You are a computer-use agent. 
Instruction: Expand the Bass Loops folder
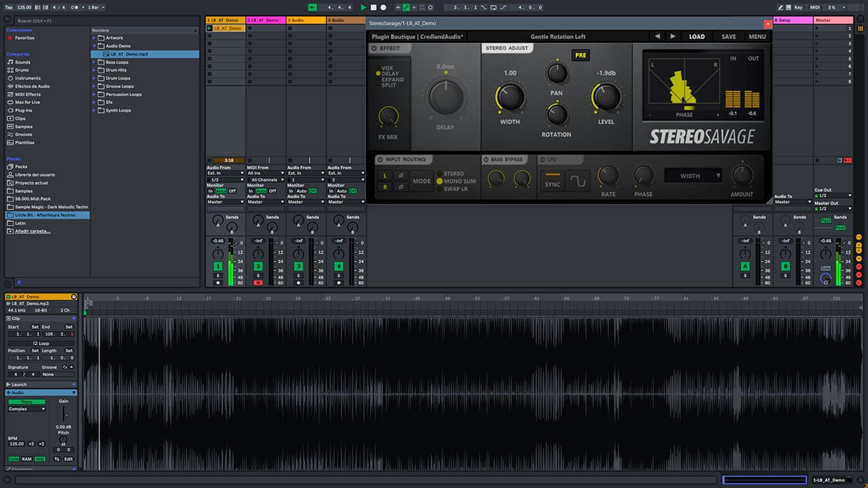[94, 62]
